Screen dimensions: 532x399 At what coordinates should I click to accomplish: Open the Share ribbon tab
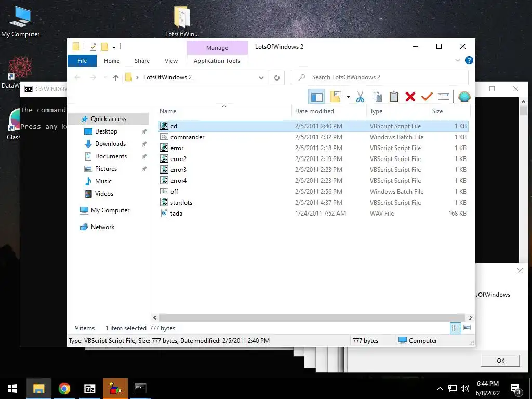point(142,61)
